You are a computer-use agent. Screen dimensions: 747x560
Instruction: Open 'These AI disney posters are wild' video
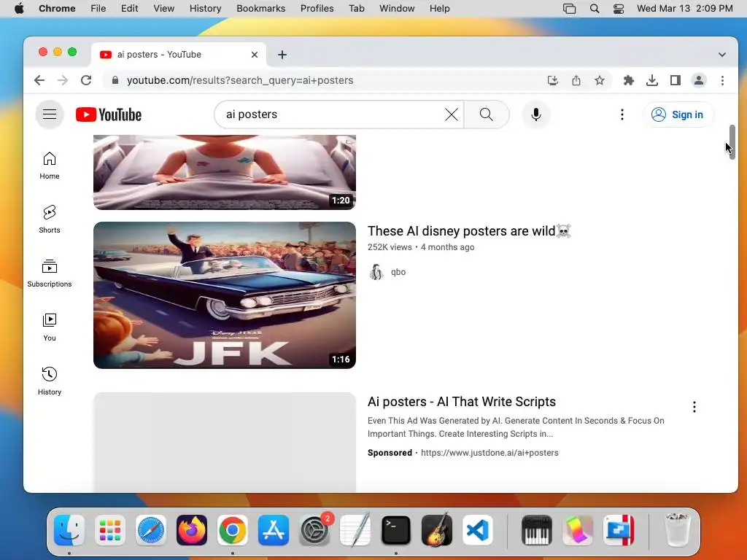click(x=469, y=231)
